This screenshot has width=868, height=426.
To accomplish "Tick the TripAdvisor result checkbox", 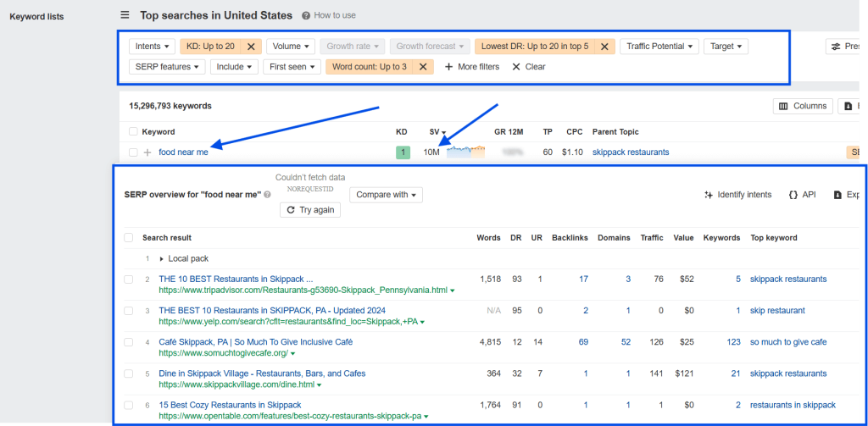I will tap(129, 279).
